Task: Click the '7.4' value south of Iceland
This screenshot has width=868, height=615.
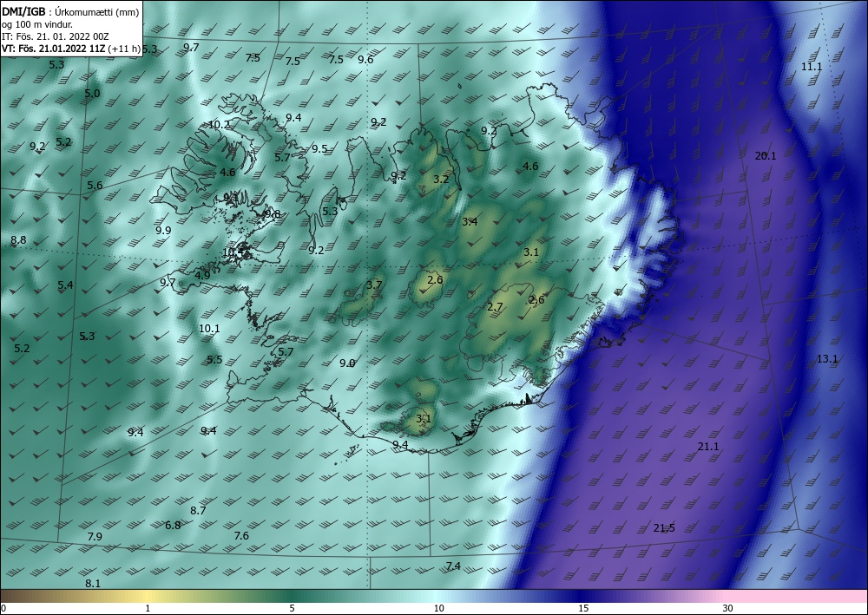Action: tap(453, 566)
